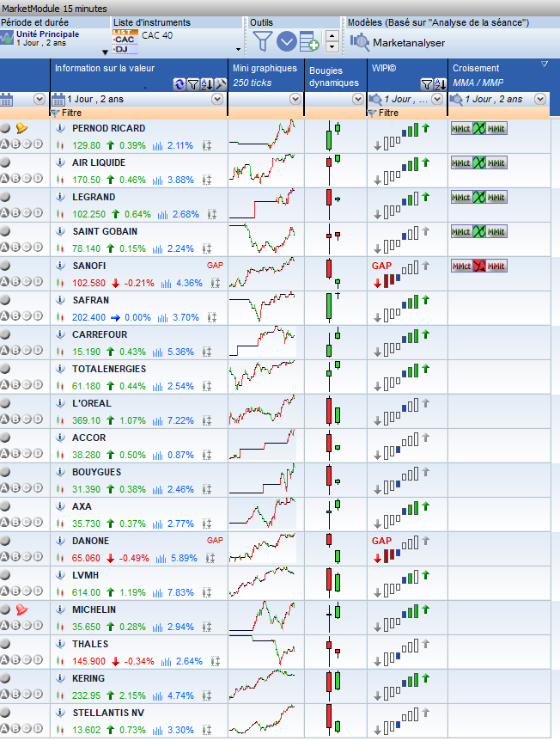This screenshot has width=560, height=741.
Task: Click the range icon at end of THALES row
Action: pos(216,662)
